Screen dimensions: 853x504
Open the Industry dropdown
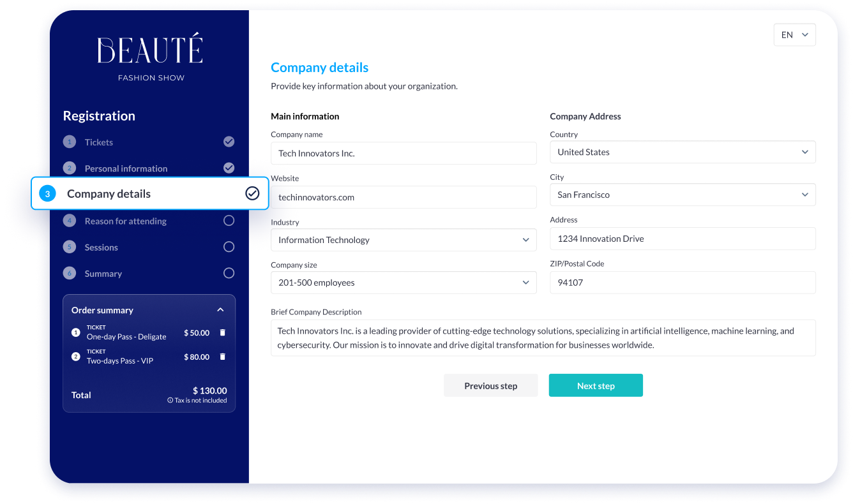[404, 240]
